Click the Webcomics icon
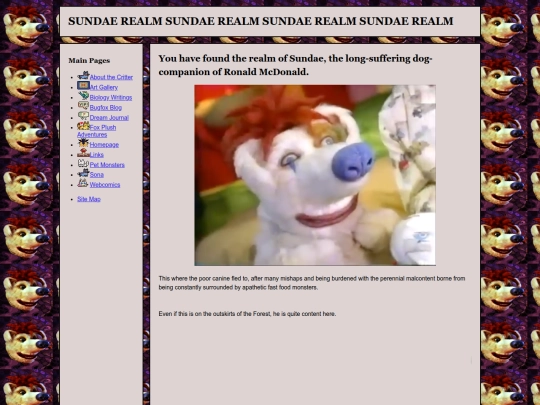This screenshot has width=540, height=405. 83,183
